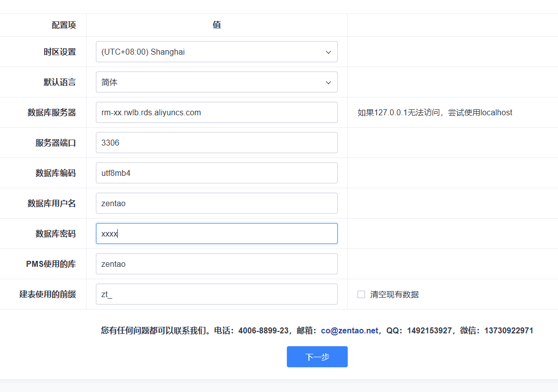Click the phone number 4006-8899-23
The image size is (558, 392).
click(x=264, y=330)
